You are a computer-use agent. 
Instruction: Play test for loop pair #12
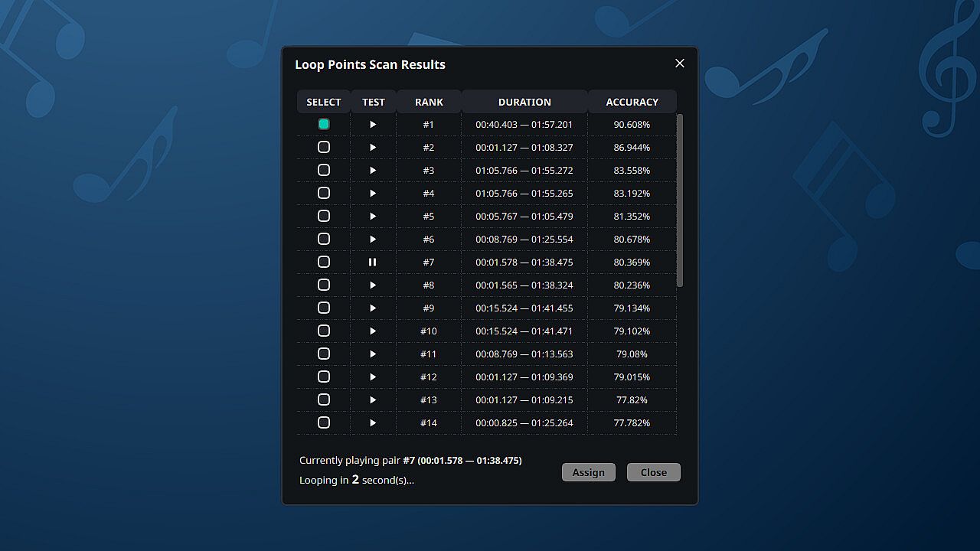[373, 377]
